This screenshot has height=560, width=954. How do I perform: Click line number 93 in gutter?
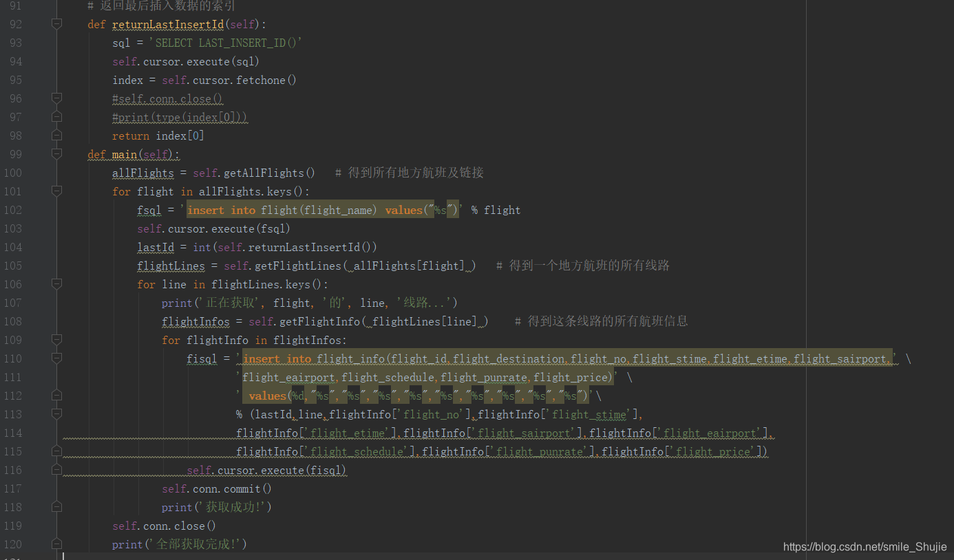pos(15,43)
